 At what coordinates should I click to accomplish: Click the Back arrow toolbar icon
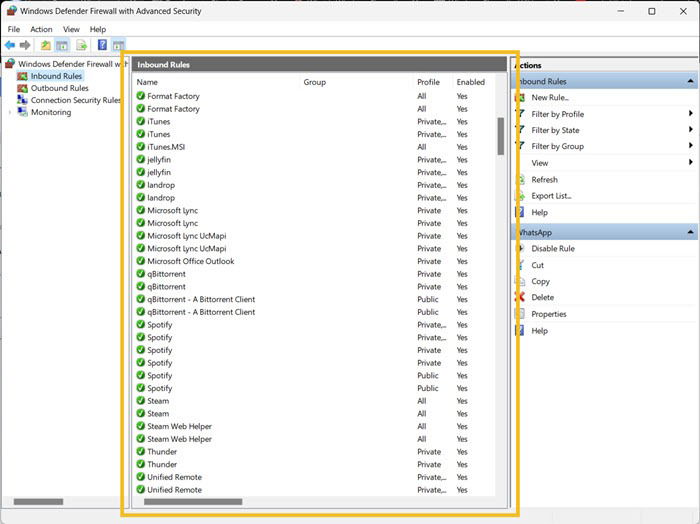(10, 45)
